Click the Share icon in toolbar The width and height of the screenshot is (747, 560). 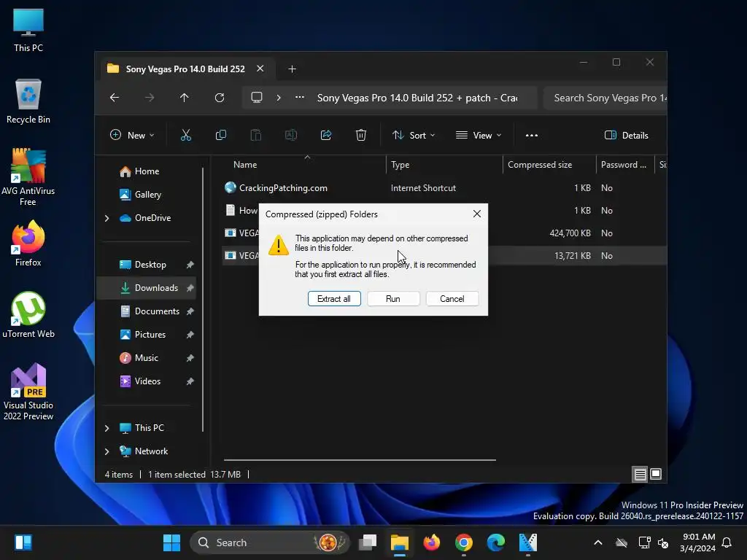click(x=326, y=135)
